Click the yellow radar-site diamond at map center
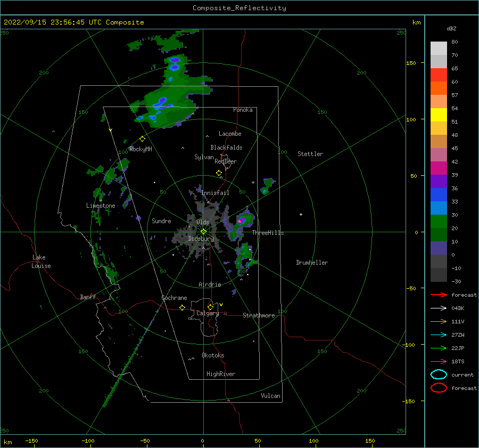The height and width of the screenshot is (448, 479). click(x=203, y=232)
